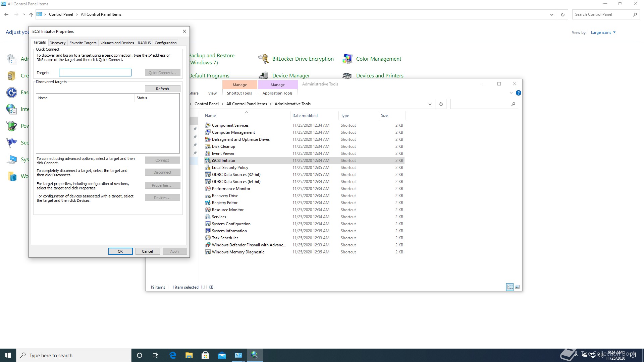Open the Registry Editor shortcut icon
This screenshot has height=362, width=644.
pyautogui.click(x=208, y=203)
